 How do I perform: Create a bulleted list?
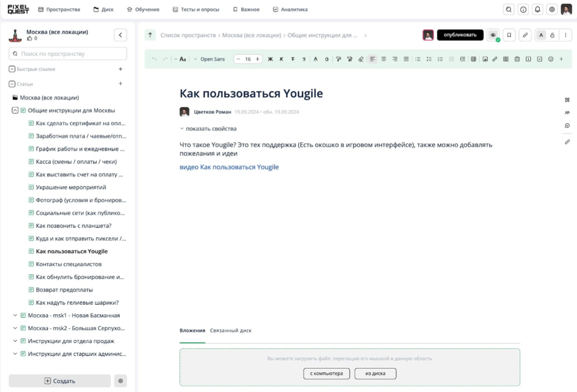pos(418,59)
